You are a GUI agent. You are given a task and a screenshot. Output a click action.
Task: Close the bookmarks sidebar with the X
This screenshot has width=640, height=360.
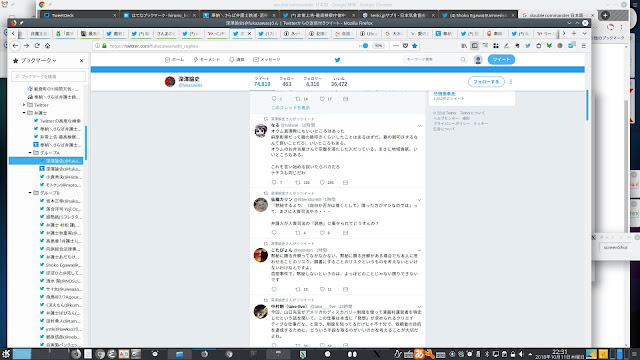(82, 60)
